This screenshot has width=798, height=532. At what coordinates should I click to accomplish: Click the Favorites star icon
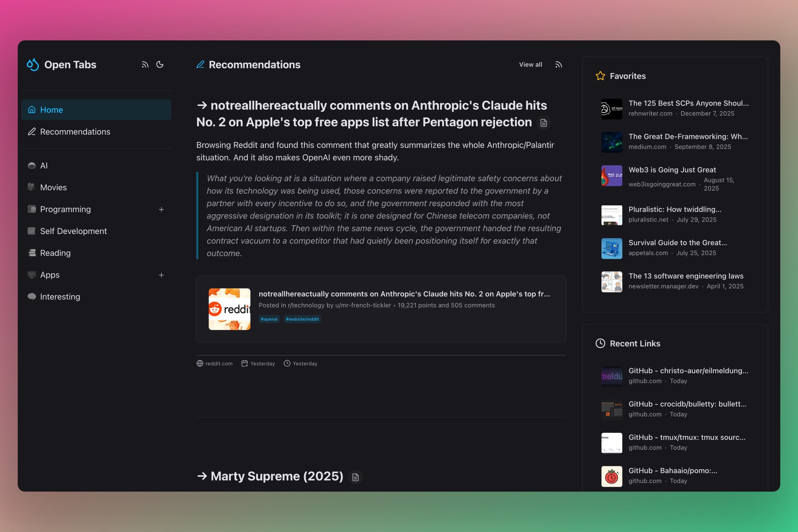click(600, 76)
